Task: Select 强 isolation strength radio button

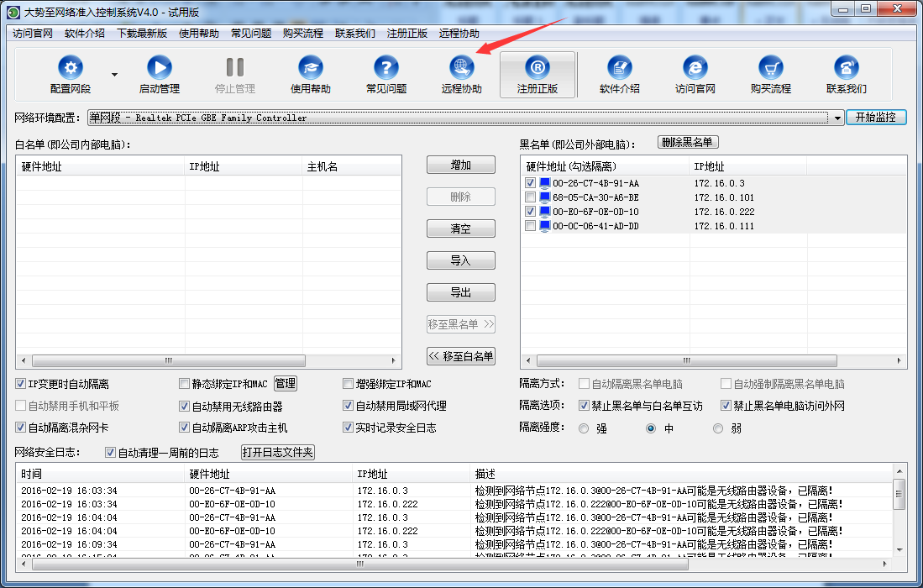Action: point(584,428)
